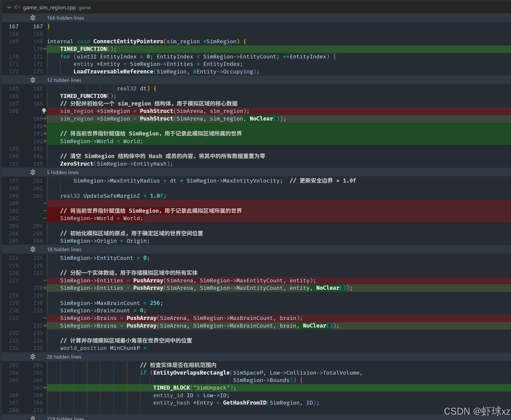Click the expand icon for 18 hidden lines
Screen dimensions: 511x420
33,249
